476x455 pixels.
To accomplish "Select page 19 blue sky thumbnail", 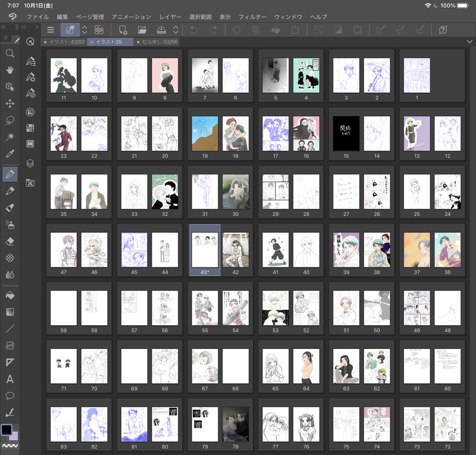I will 205,133.
